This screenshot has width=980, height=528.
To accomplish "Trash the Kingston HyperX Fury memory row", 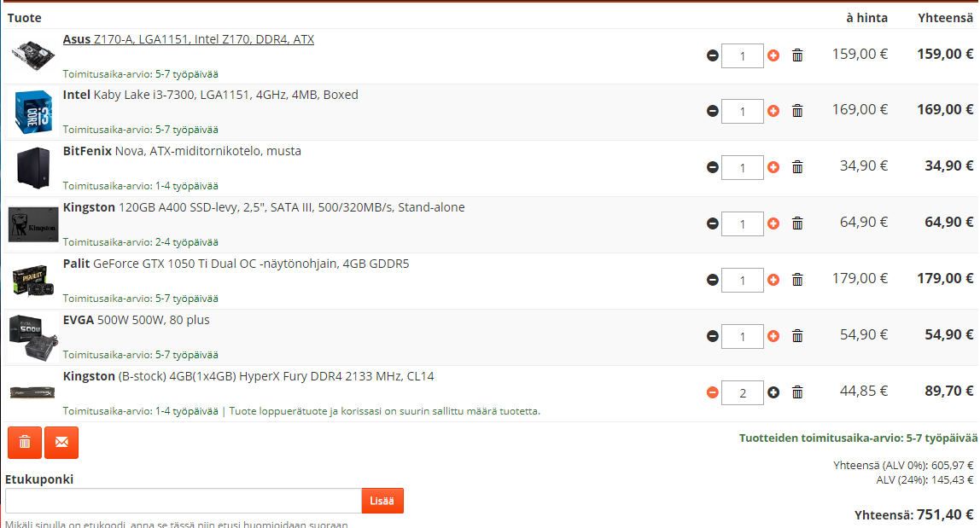I will [x=797, y=392].
